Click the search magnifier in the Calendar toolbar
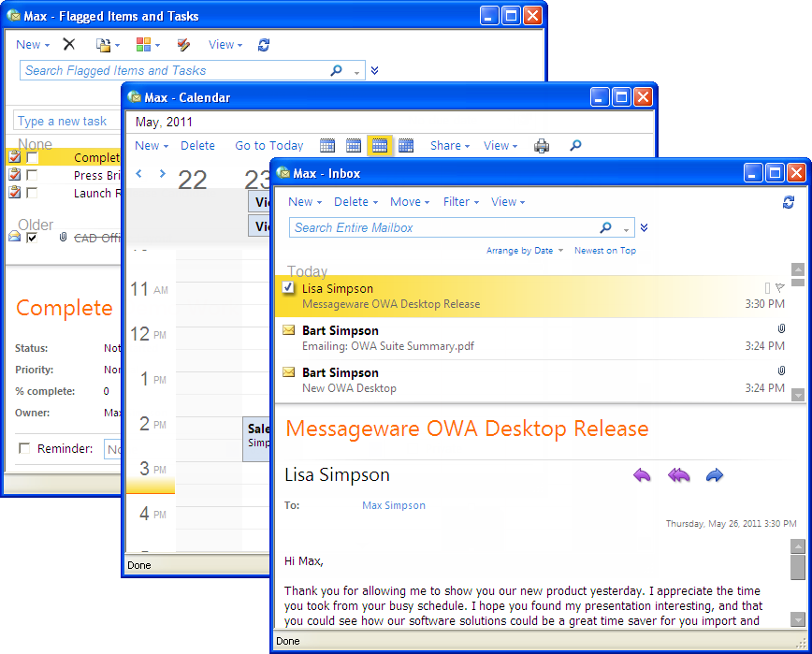 tap(575, 146)
